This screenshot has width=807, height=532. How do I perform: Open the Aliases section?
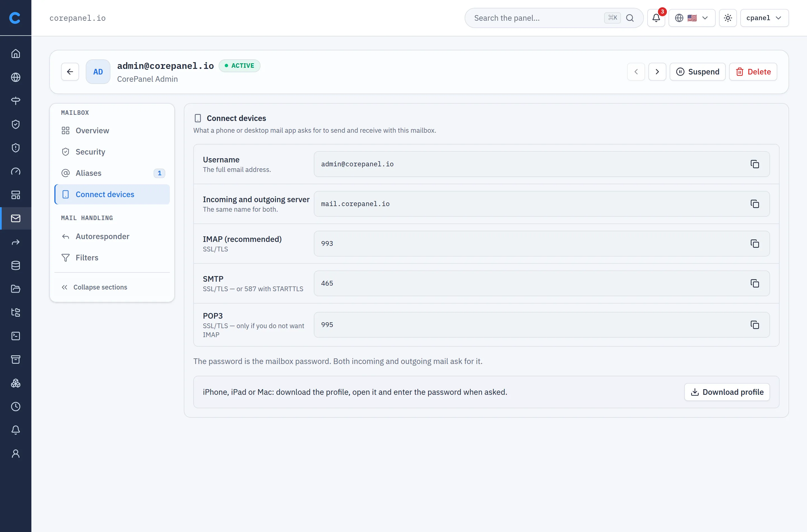click(x=112, y=173)
